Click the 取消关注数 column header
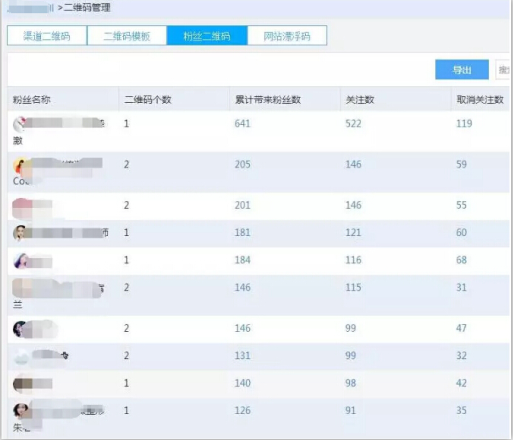 (x=480, y=100)
